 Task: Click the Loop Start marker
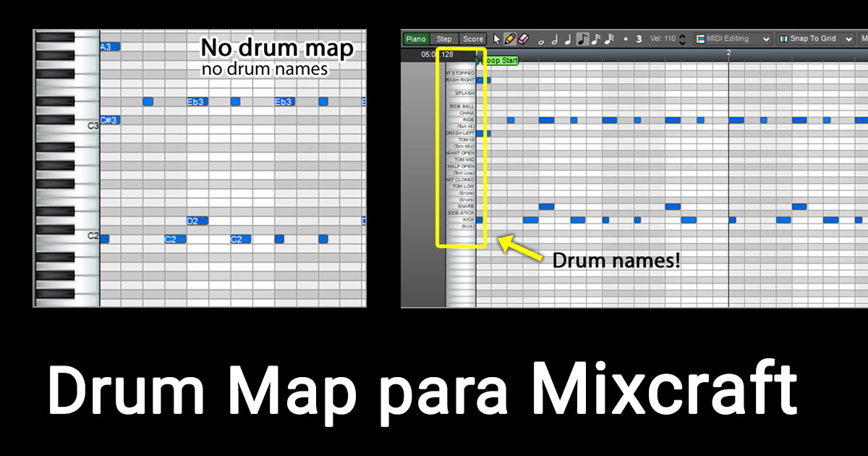[x=501, y=61]
